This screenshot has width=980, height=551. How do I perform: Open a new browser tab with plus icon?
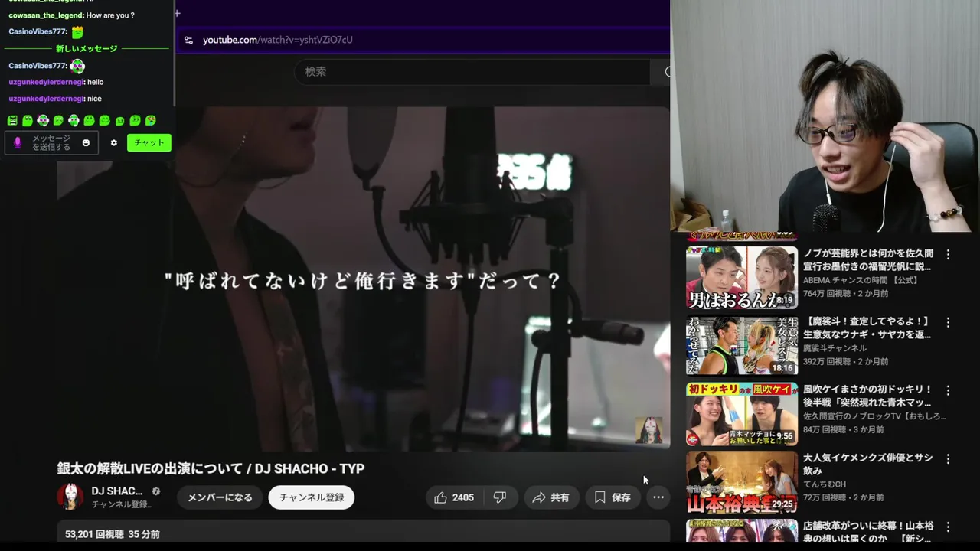[178, 13]
